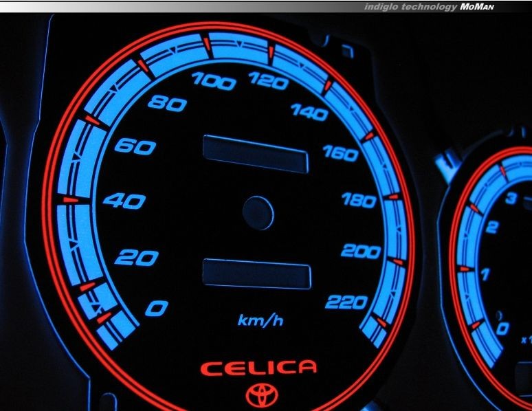Click the km/h unit label
The height and width of the screenshot is (411, 532).
point(261,320)
